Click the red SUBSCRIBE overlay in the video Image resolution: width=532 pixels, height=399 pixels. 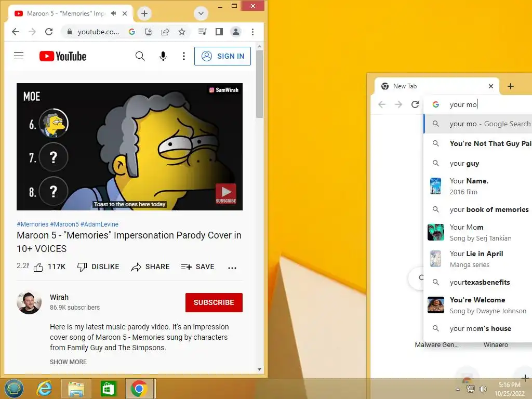pyautogui.click(x=226, y=194)
